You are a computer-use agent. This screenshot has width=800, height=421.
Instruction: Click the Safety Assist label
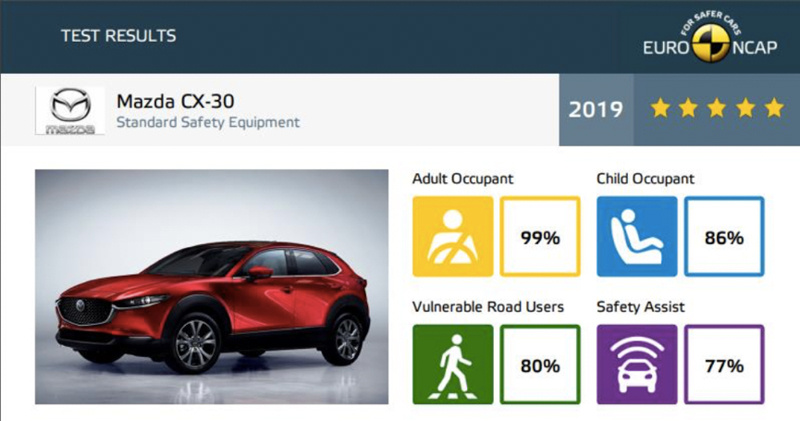tap(640, 307)
